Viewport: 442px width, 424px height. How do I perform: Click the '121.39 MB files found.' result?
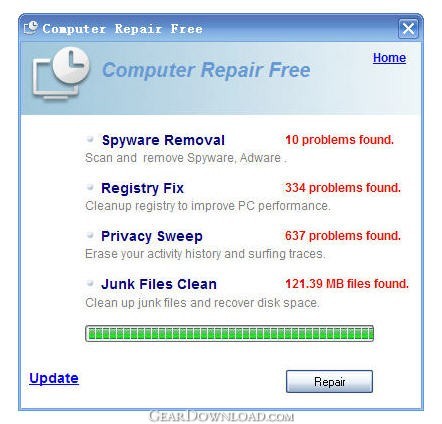[347, 284]
